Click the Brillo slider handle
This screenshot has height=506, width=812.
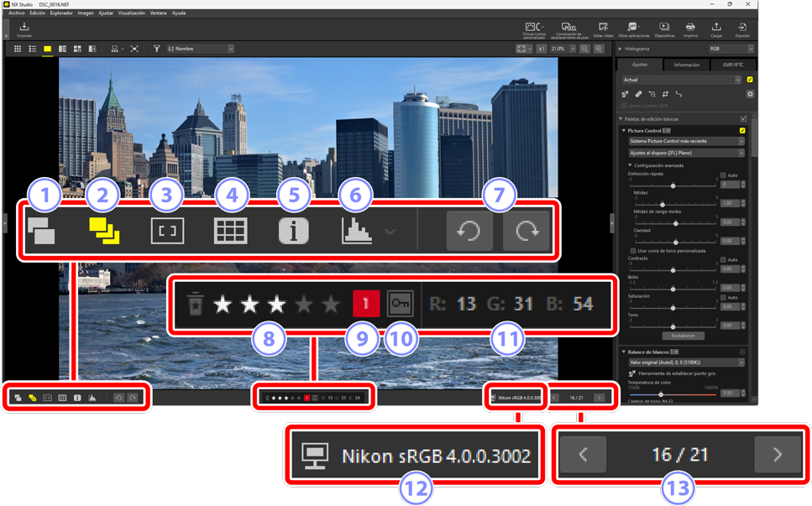click(x=673, y=288)
